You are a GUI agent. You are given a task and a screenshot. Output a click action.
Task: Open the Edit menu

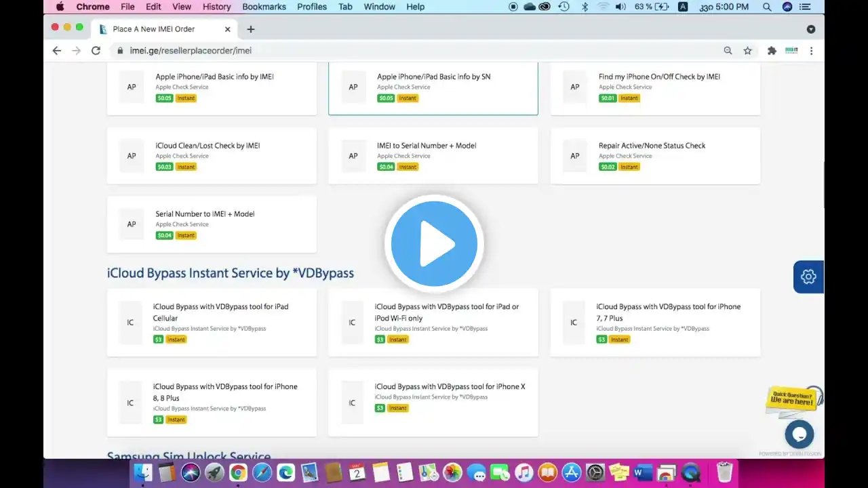[153, 7]
